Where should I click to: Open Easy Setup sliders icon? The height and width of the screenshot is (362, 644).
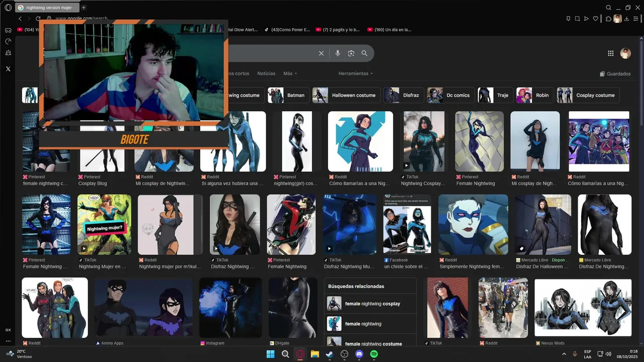(636, 19)
